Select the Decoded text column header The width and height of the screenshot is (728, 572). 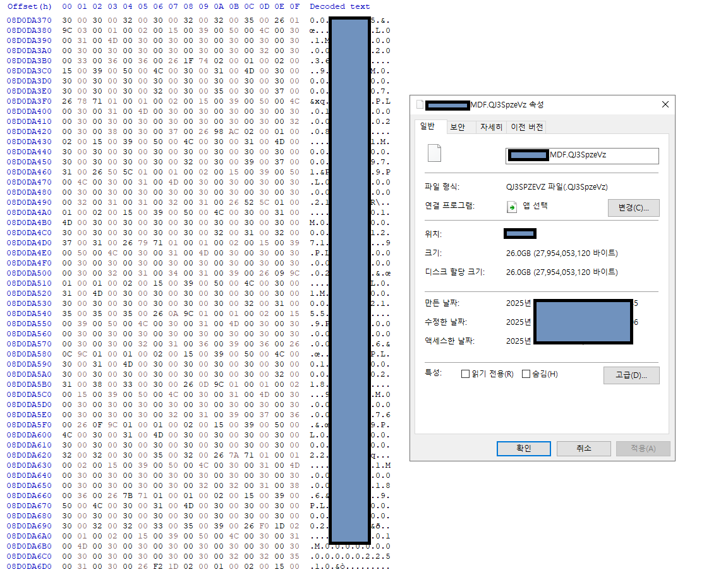click(340, 6)
